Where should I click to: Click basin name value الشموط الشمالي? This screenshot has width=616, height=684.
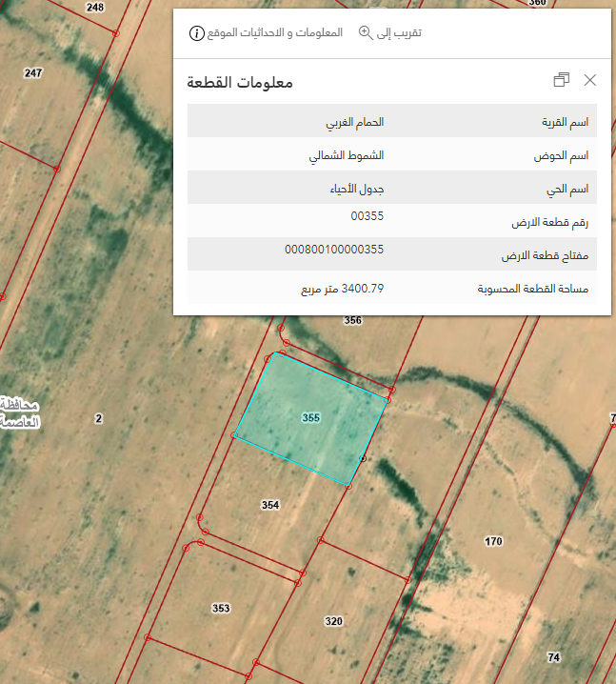347,155
